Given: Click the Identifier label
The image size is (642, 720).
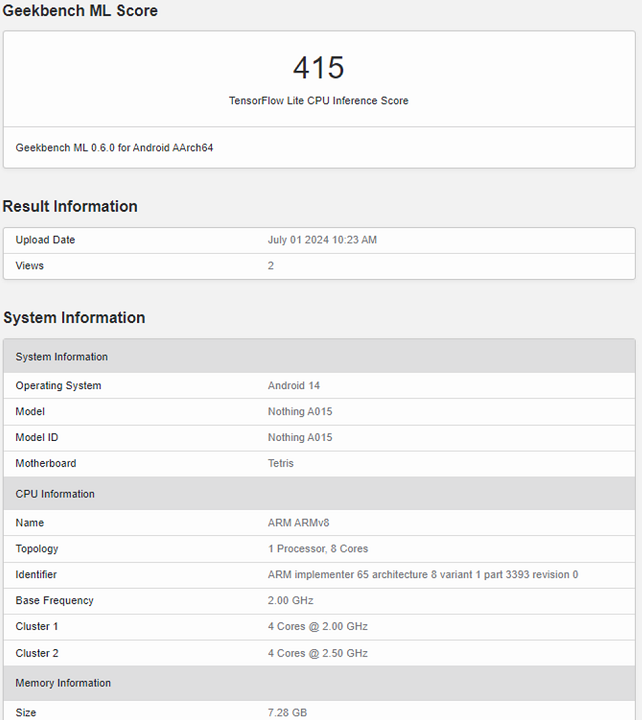Looking at the screenshot, I should [x=36, y=574].
